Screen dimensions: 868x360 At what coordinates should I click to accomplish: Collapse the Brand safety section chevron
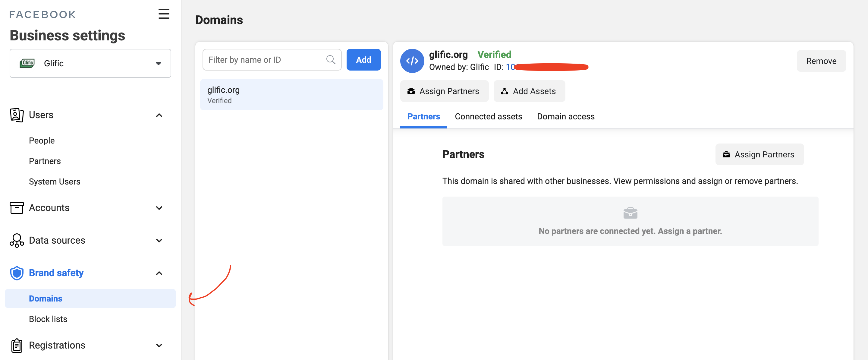click(x=159, y=273)
